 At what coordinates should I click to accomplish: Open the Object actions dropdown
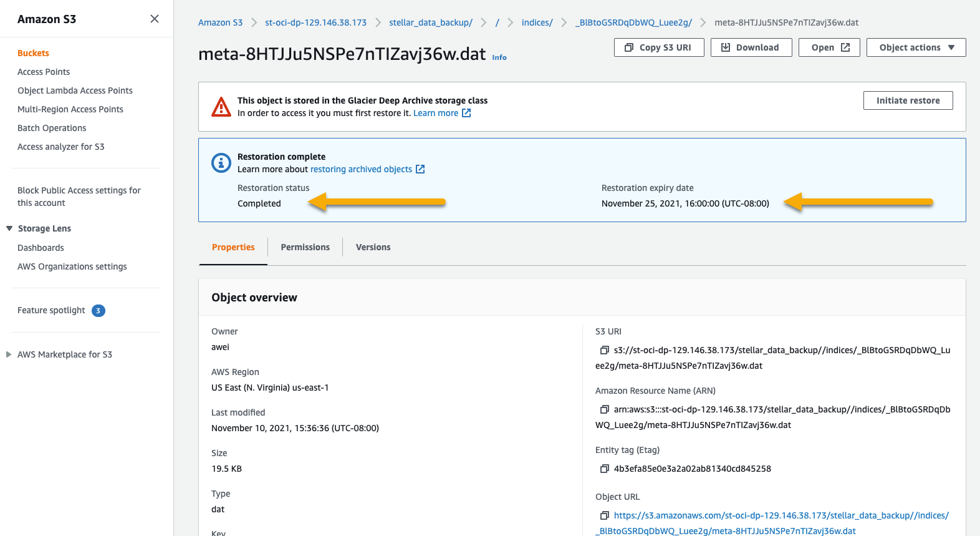(x=916, y=47)
